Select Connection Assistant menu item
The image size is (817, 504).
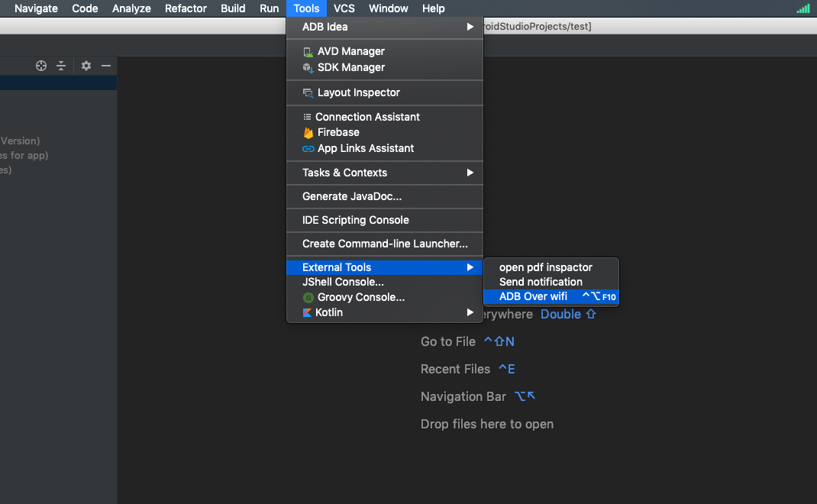coord(385,117)
